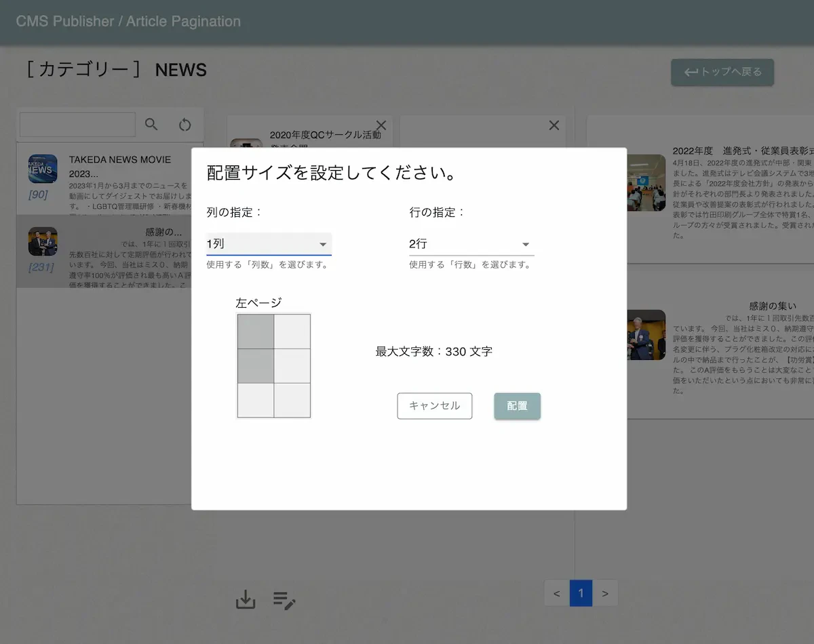Click the edit list icon at the bottom
This screenshot has width=814, height=644.
pyautogui.click(x=284, y=600)
